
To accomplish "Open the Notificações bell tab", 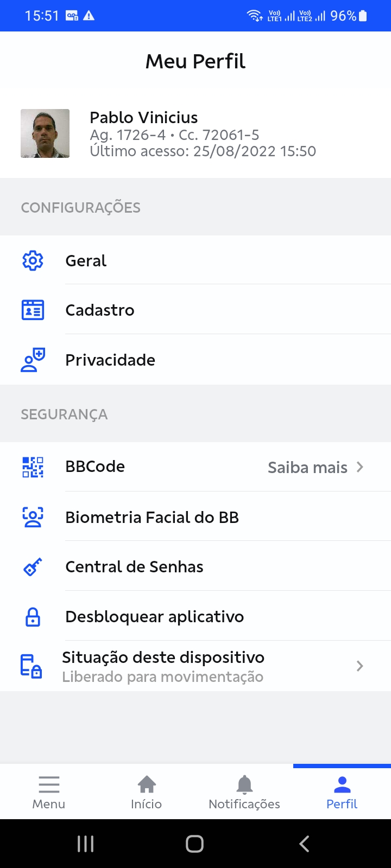I will [244, 792].
